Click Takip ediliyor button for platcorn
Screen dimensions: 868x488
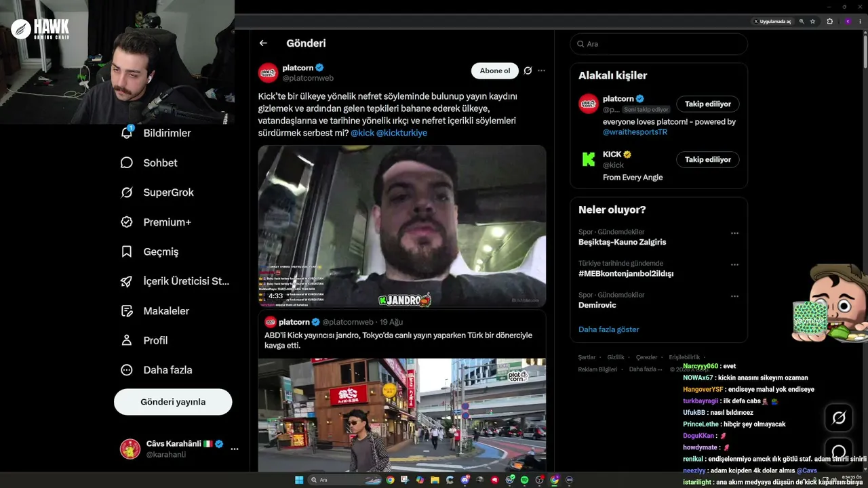707,104
